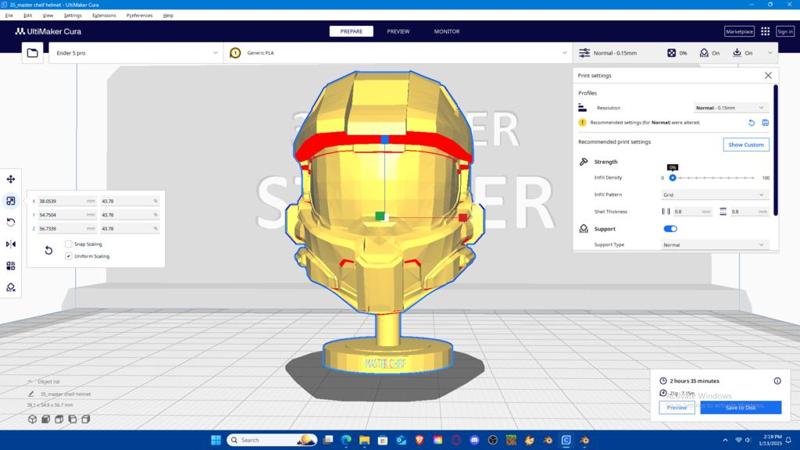Show hidden system tray icons chevron

725,440
